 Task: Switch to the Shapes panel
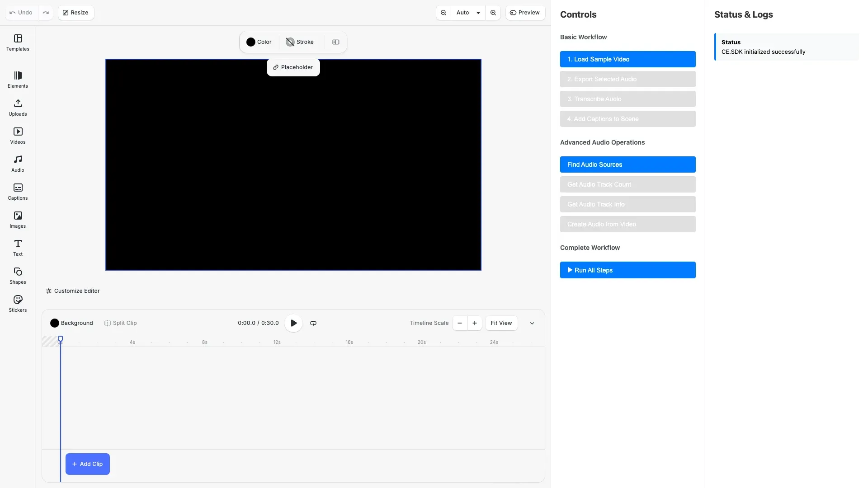[18, 275]
